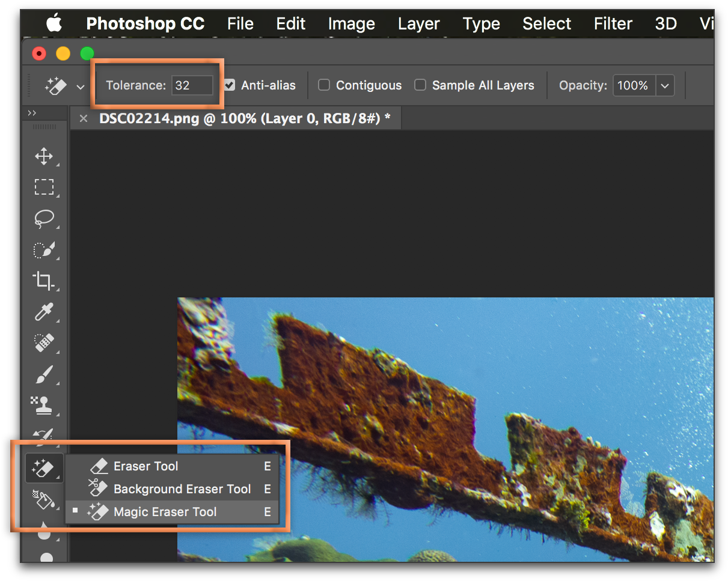Click the green zoom window button
The width and height of the screenshot is (728, 581).
pyautogui.click(x=87, y=53)
